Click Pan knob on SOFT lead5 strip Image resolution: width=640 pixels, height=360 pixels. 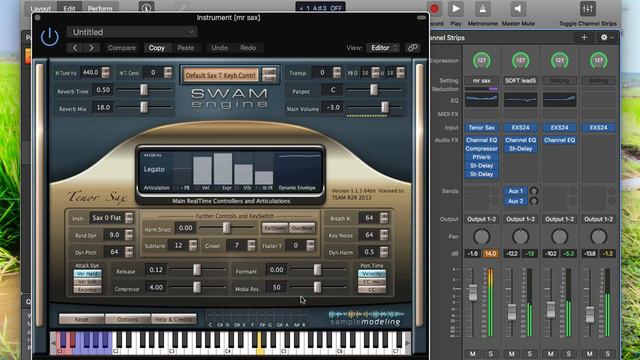tap(520, 236)
